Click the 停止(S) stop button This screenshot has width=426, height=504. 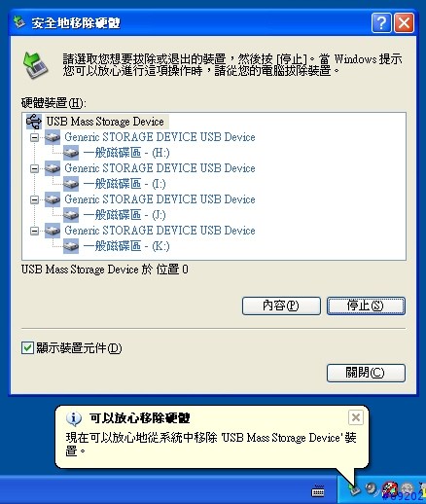(366, 306)
